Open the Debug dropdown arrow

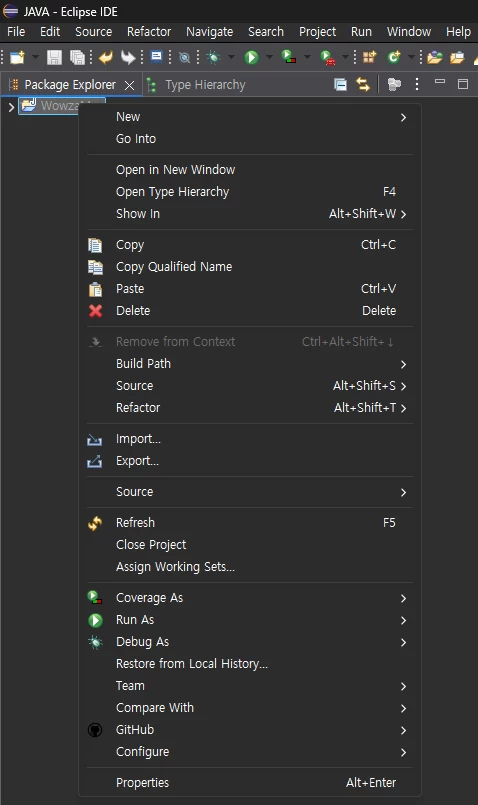tap(231, 57)
